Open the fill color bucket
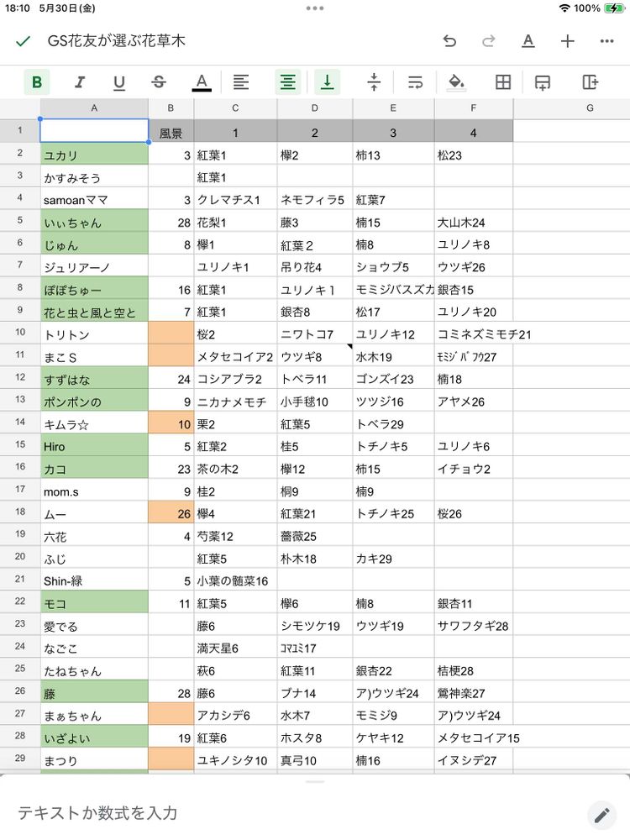 click(456, 81)
